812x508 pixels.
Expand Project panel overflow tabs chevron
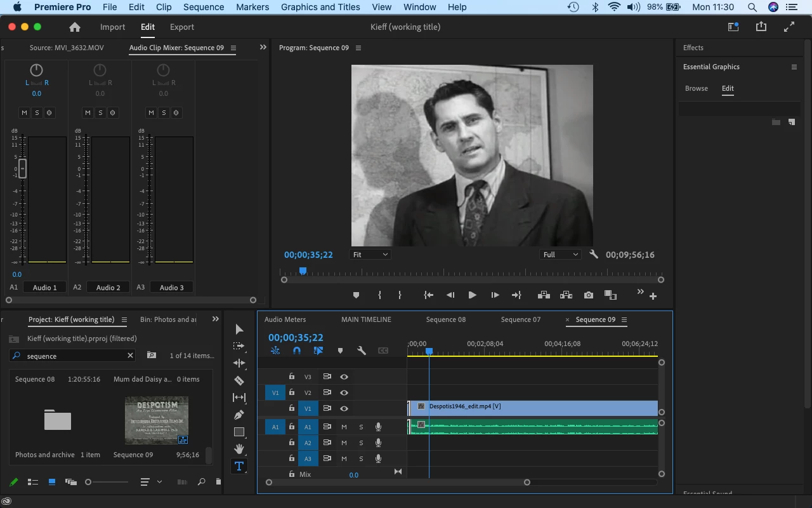pos(216,319)
